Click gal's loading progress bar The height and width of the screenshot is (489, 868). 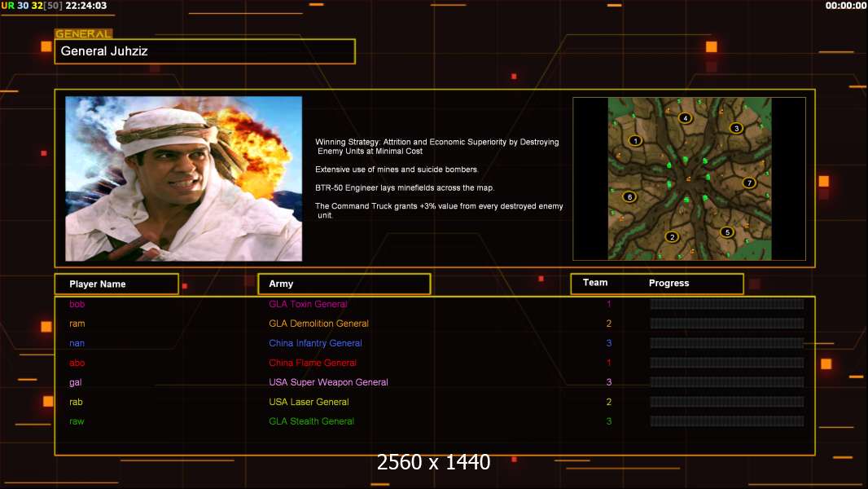tap(727, 382)
